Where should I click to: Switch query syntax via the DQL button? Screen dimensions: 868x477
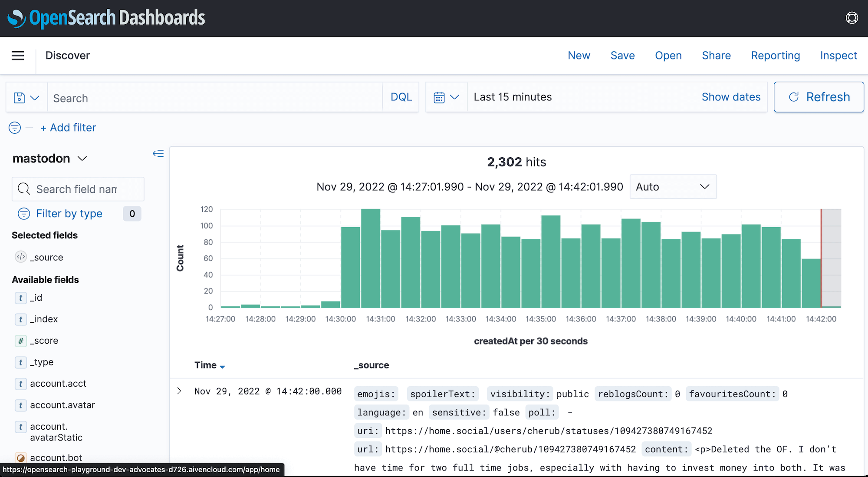tap(401, 97)
